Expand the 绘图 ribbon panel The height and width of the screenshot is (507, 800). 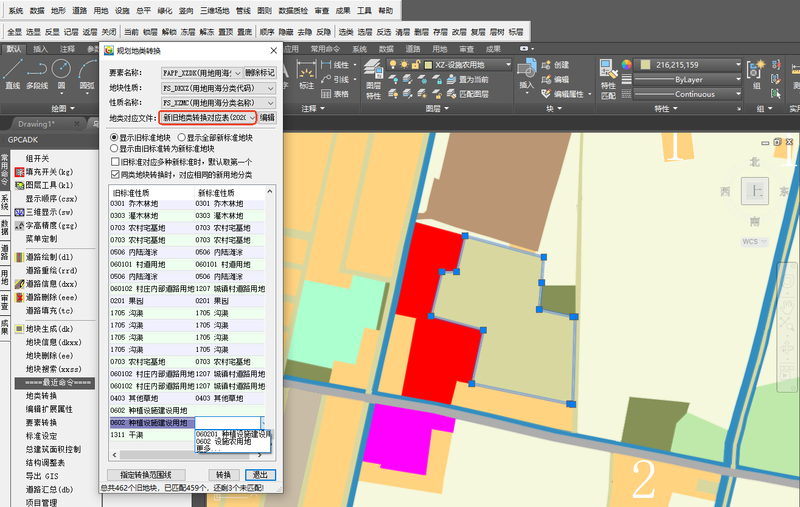63,108
